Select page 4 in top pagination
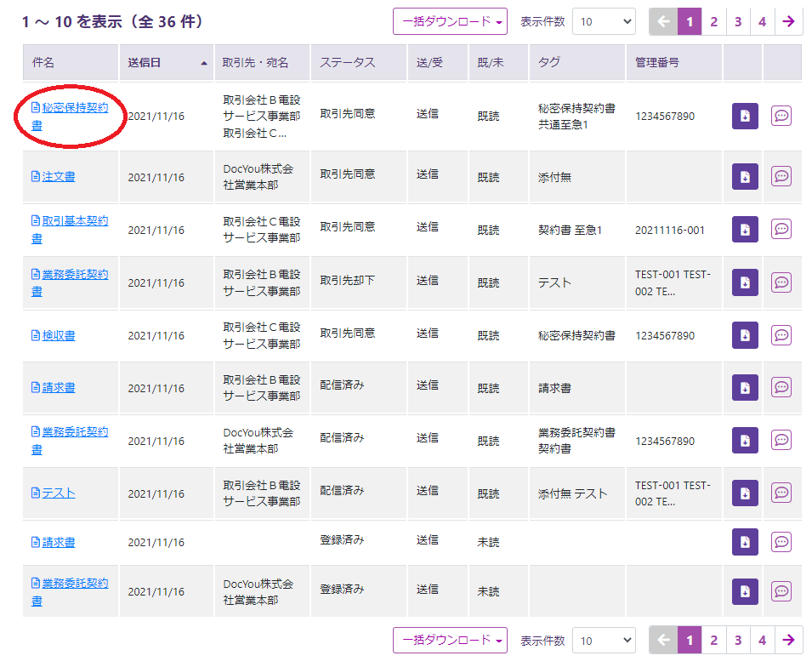 (763, 22)
